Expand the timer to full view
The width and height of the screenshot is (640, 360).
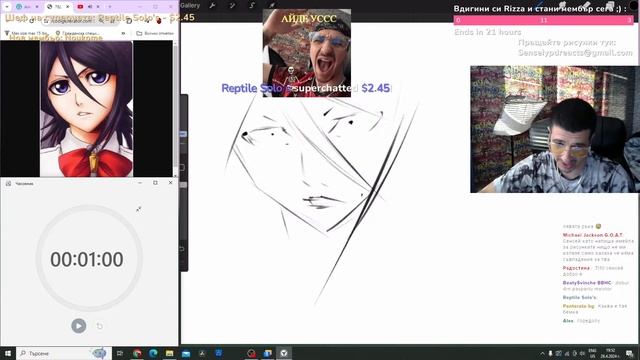click(x=139, y=209)
